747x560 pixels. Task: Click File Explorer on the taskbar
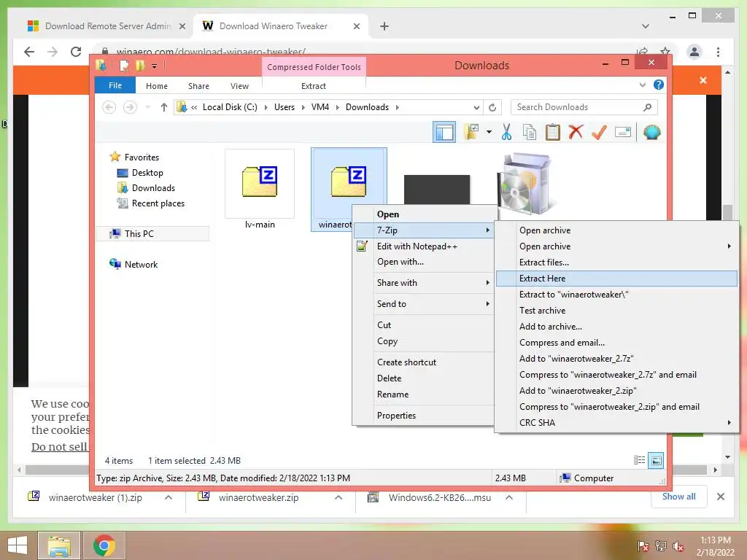click(x=59, y=545)
